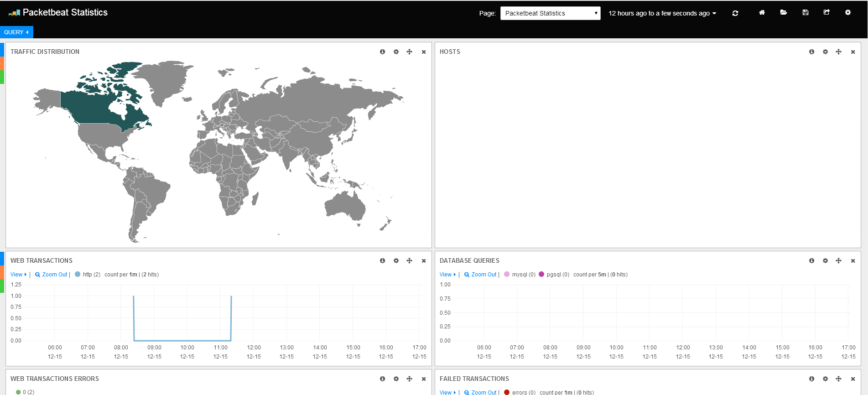Click the green row handle beside Web Transactions
Image resolution: width=868 pixels, height=395 pixels.
click(2, 286)
